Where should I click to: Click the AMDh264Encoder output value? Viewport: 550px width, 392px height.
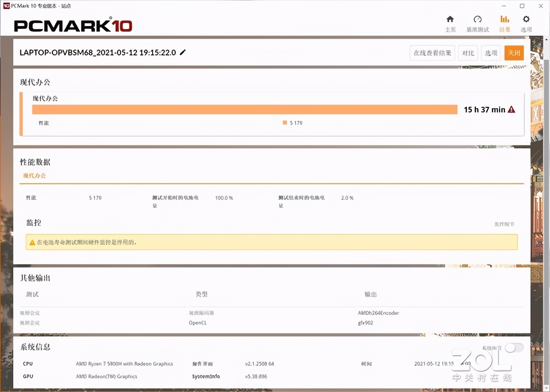coord(379,313)
